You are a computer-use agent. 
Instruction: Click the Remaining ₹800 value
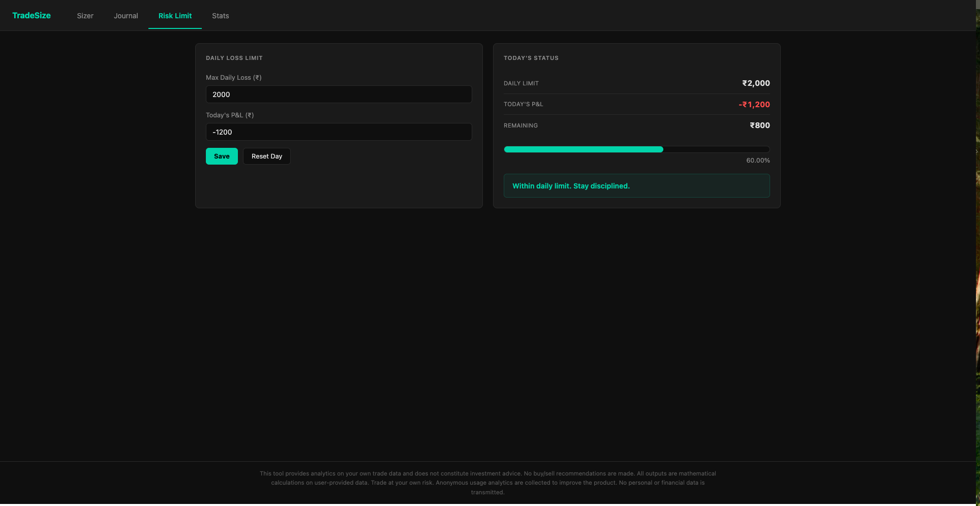(759, 125)
